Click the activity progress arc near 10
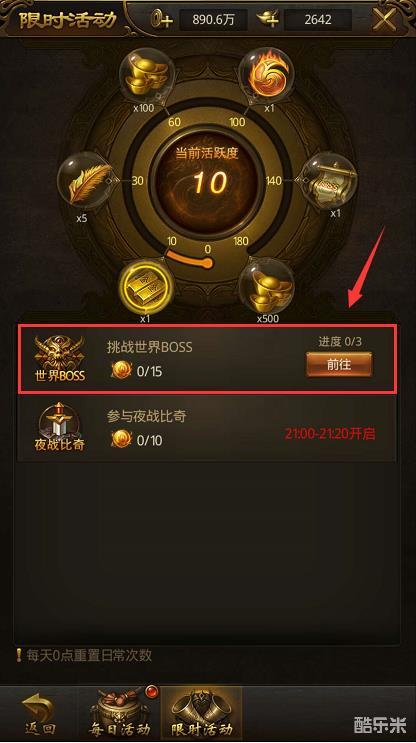Image resolution: width=416 pixels, height=743 pixels. click(x=190, y=260)
